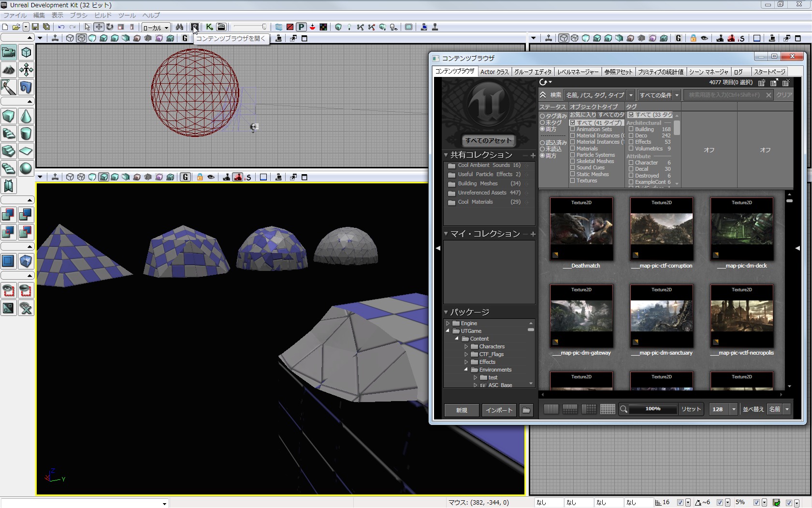
Task: Select the CSG Add tool
Action: 9,214
